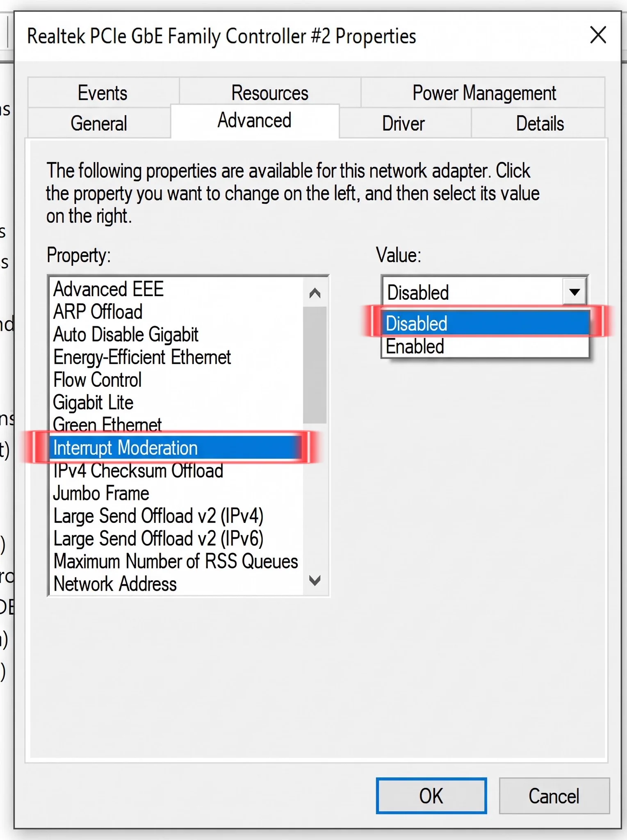Select the Advanced EEE property

176,289
